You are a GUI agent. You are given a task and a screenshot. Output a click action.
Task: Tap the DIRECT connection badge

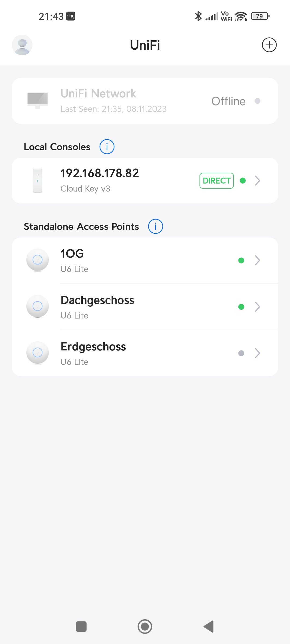pyautogui.click(x=217, y=181)
